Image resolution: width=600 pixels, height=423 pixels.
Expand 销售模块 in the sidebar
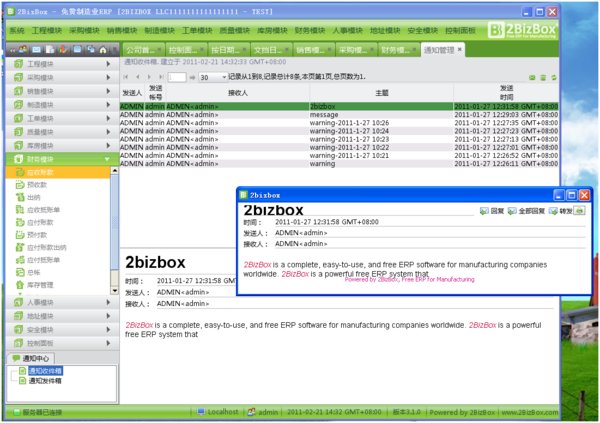(x=62, y=91)
